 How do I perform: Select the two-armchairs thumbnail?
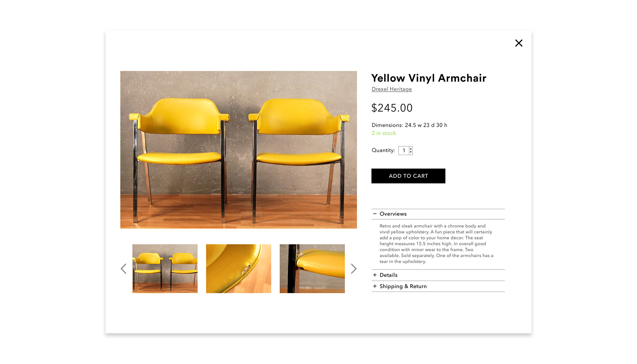[165, 268]
